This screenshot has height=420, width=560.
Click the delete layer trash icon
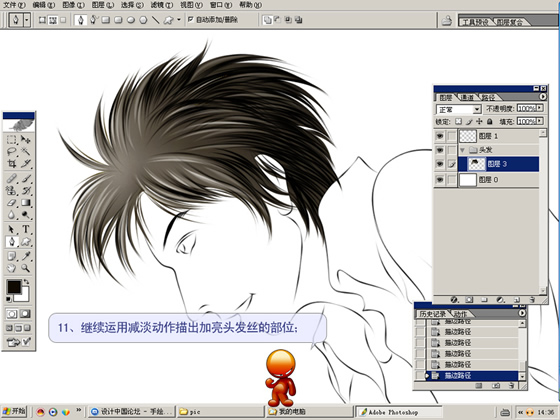tap(532, 300)
